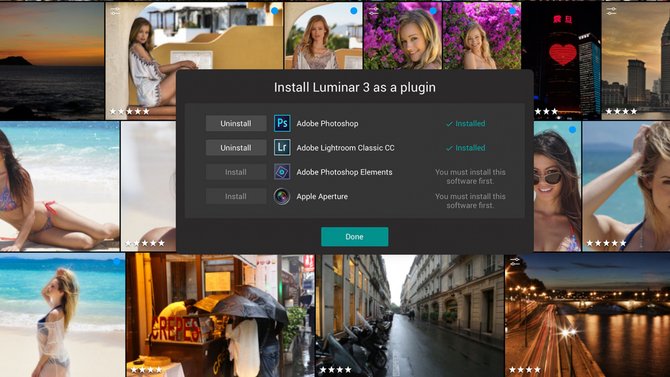Screen dimensions: 670x377
Task: Click Install for Apple Aperture
Action: [236, 197]
